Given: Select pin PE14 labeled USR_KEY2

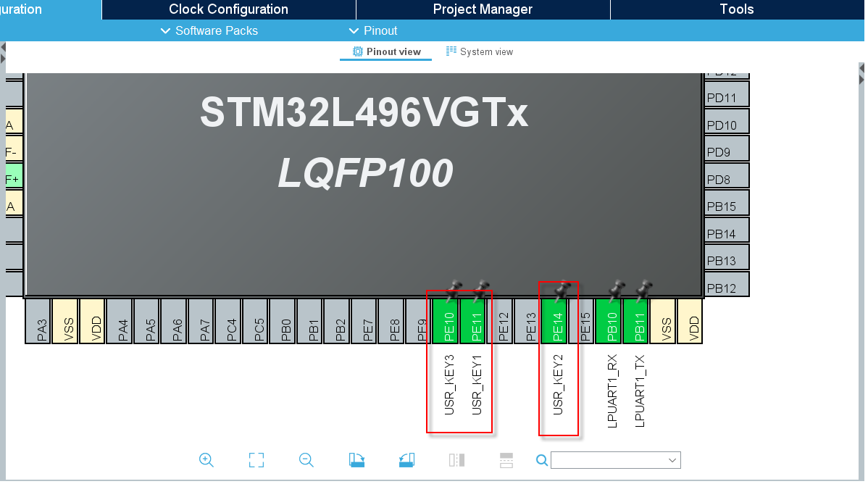Looking at the screenshot, I should tap(555, 322).
